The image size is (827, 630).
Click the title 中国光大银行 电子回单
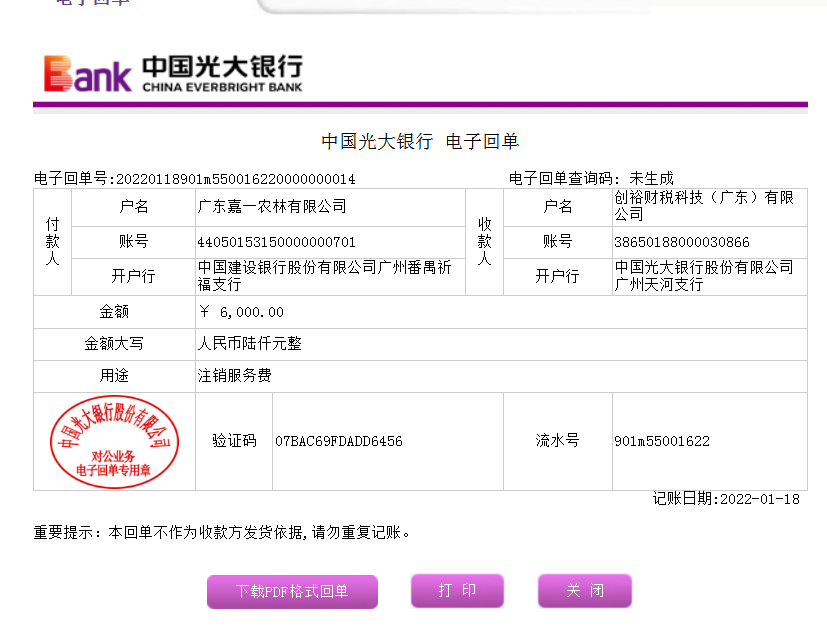tap(420, 141)
